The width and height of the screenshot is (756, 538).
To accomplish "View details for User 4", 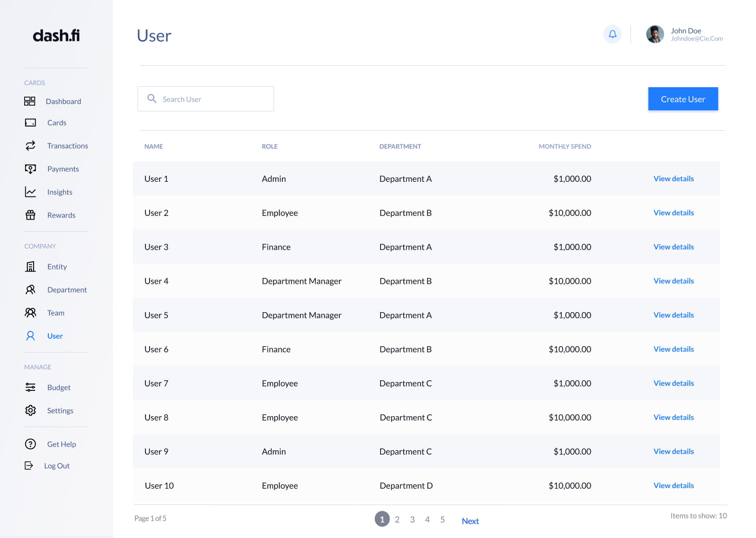I will pyautogui.click(x=674, y=281).
